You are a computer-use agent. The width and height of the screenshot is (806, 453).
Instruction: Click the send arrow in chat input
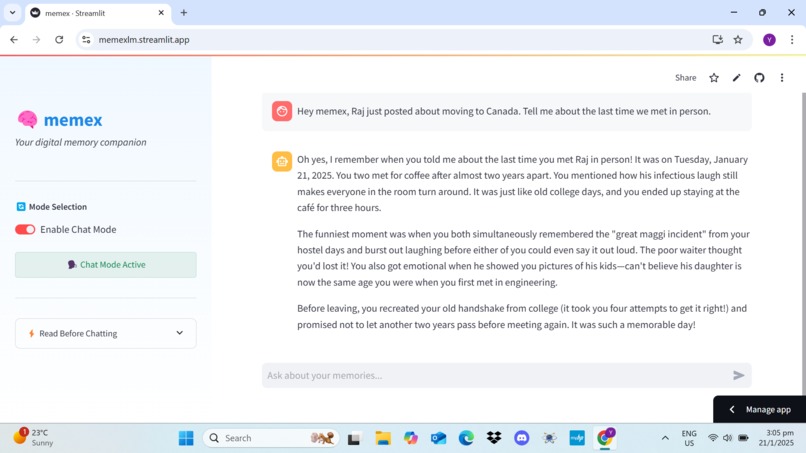point(739,375)
